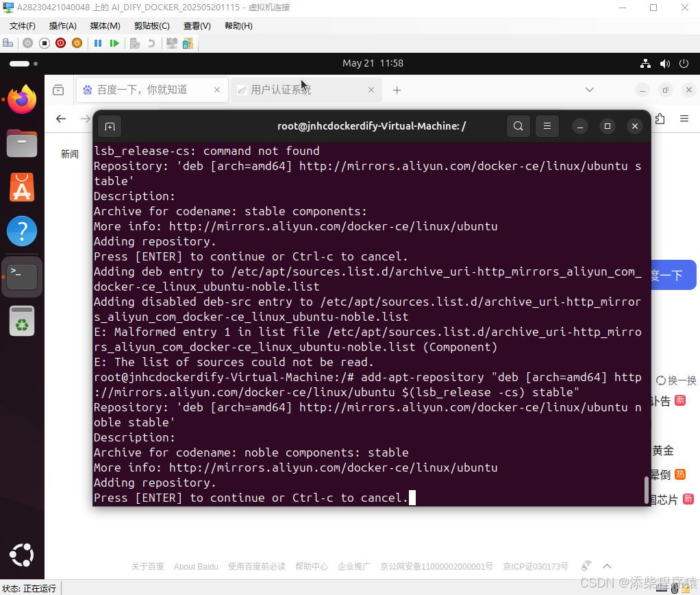The height and width of the screenshot is (595, 700).
Task: Open the May 21 11:58 clock menu
Action: tap(373, 64)
